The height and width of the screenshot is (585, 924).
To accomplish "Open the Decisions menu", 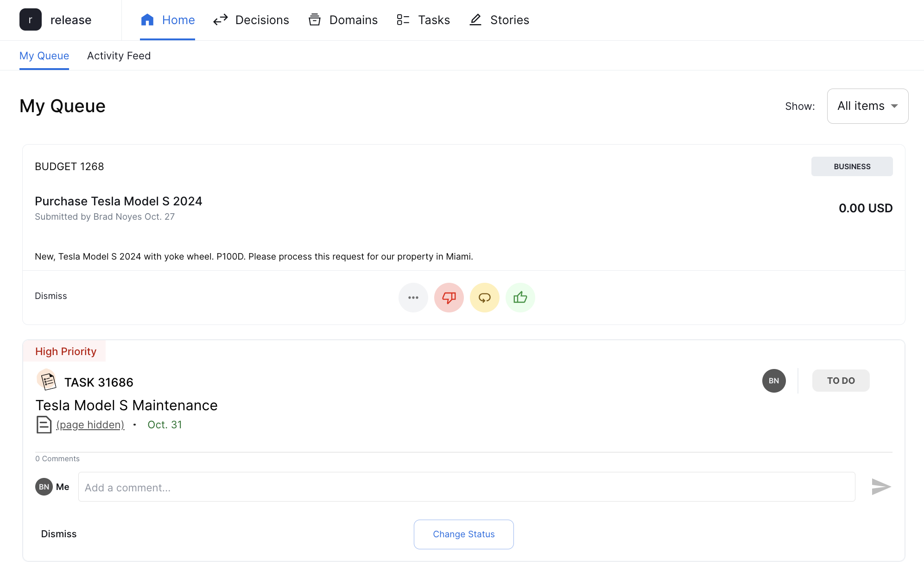I will (251, 20).
